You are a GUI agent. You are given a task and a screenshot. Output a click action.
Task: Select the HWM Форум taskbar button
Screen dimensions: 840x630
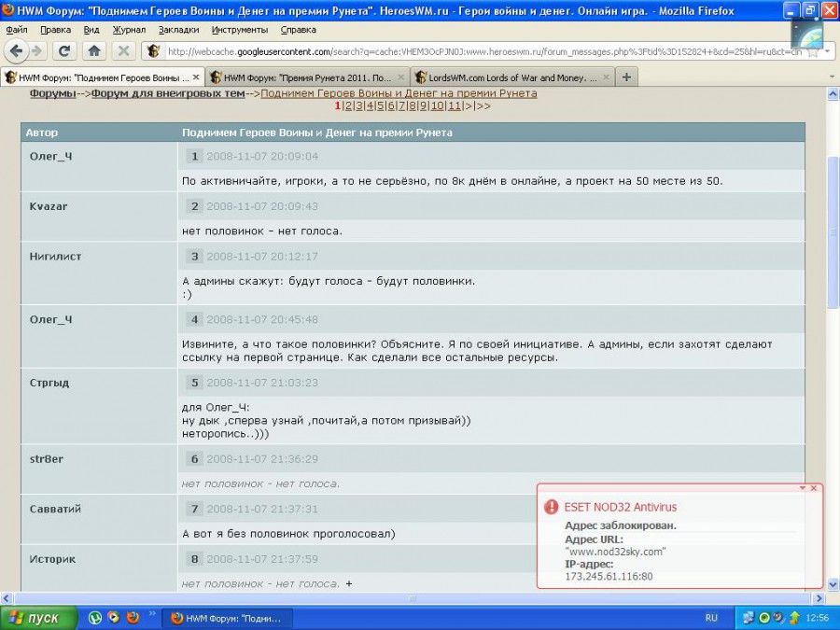tap(227, 618)
